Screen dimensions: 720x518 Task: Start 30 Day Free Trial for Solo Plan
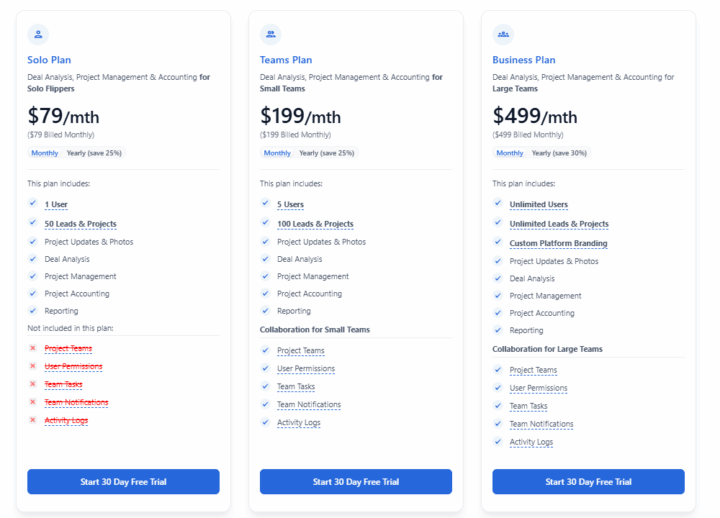[x=123, y=482]
